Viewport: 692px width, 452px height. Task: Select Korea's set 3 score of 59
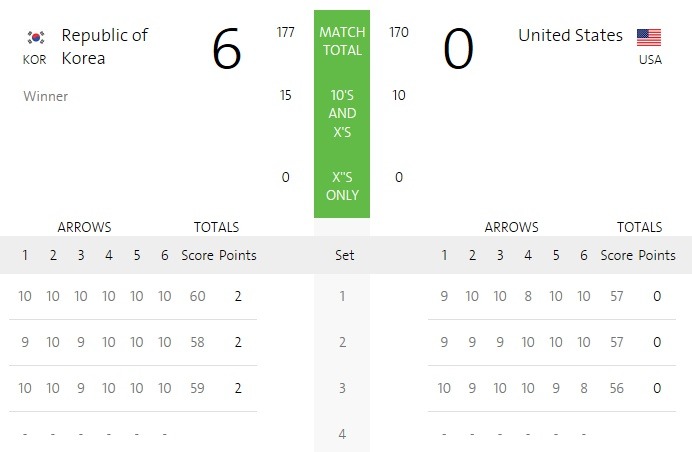(x=197, y=388)
